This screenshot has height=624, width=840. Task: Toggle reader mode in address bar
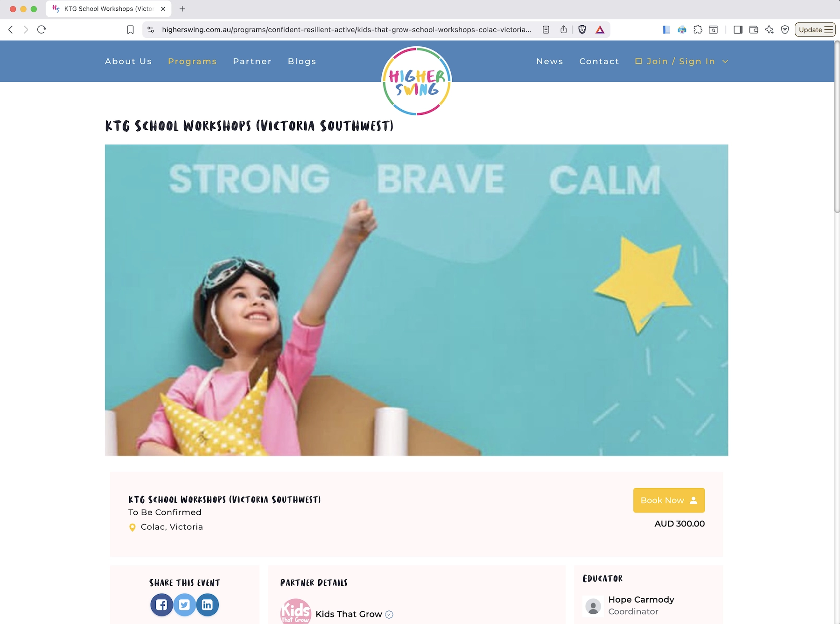point(546,30)
